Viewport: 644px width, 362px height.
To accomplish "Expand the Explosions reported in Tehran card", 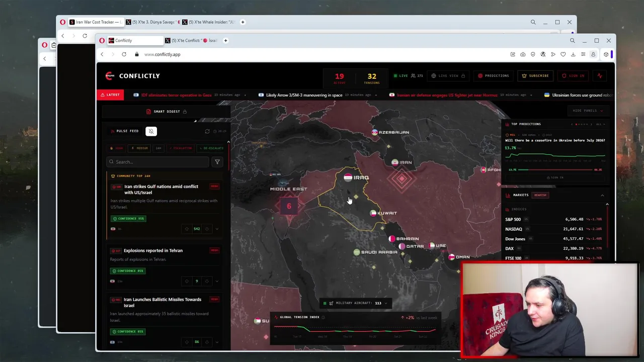I will pos(217,281).
